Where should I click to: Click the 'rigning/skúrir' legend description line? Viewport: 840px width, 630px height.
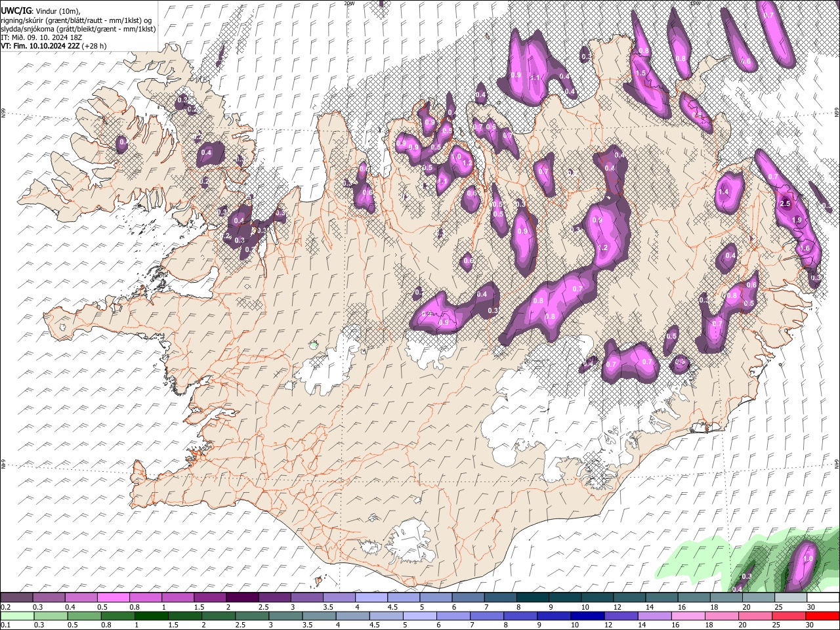[76, 20]
